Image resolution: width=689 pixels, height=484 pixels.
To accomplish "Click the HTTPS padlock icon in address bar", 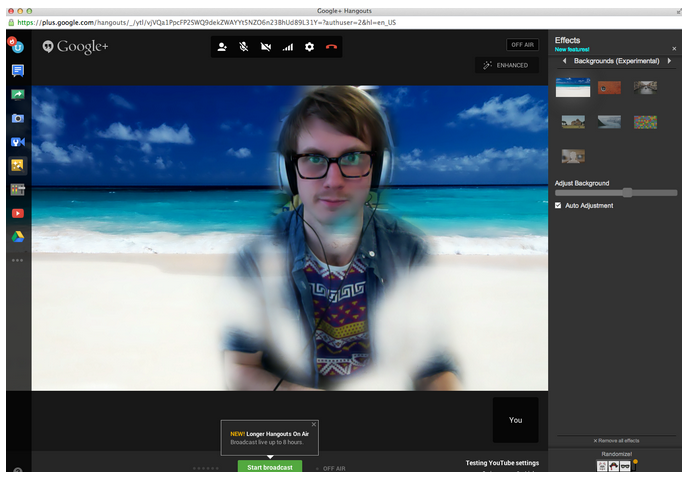I will point(11,22).
